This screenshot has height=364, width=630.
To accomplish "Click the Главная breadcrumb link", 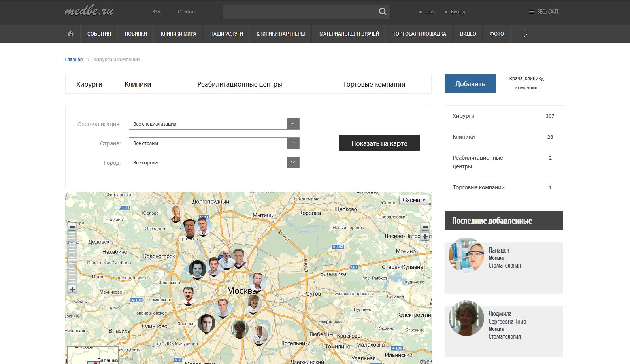I will pyautogui.click(x=74, y=60).
